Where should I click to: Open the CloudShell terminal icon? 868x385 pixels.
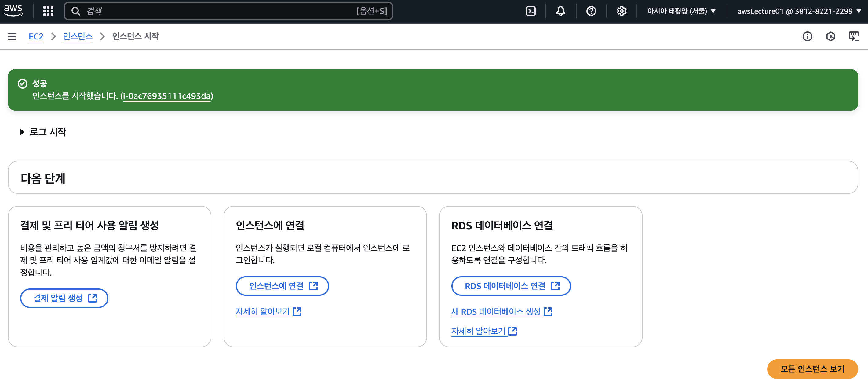pos(531,11)
